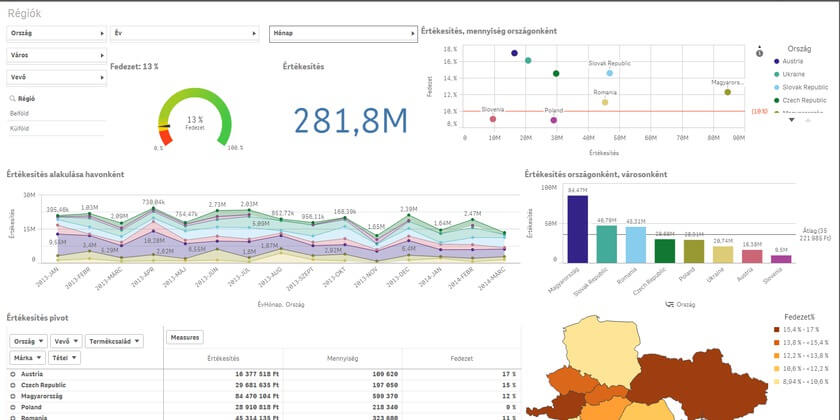Image resolution: width=840 pixels, height=420 pixels.
Task: Click the Tétel pivot dimension button
Action: click(63, 357)
